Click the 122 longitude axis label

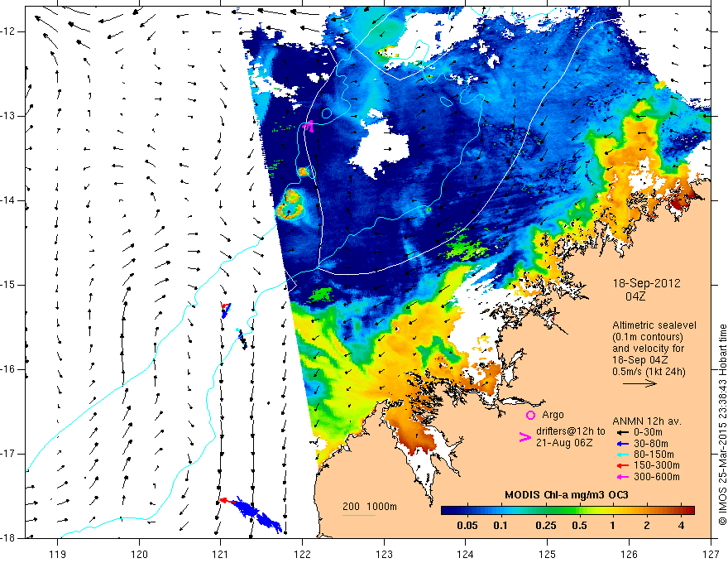click(302, 554)
